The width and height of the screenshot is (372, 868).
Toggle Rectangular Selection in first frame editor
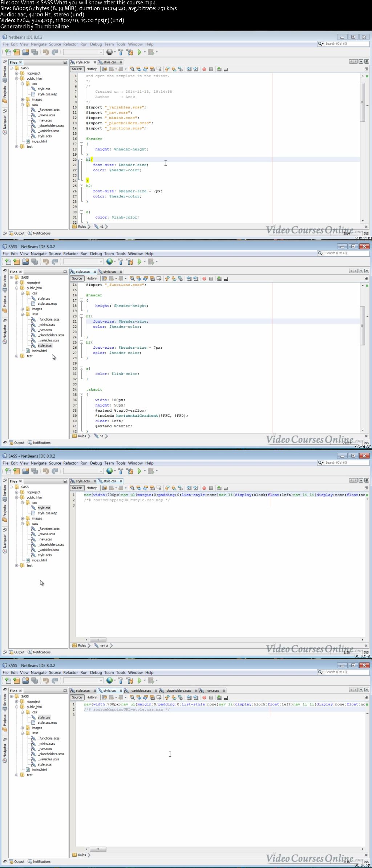click(x=159, y=69)
